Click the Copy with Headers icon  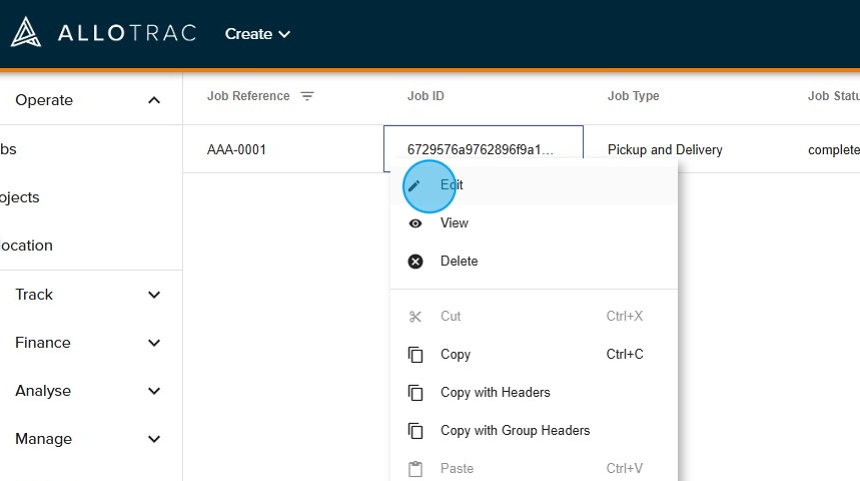click(415, 393)
